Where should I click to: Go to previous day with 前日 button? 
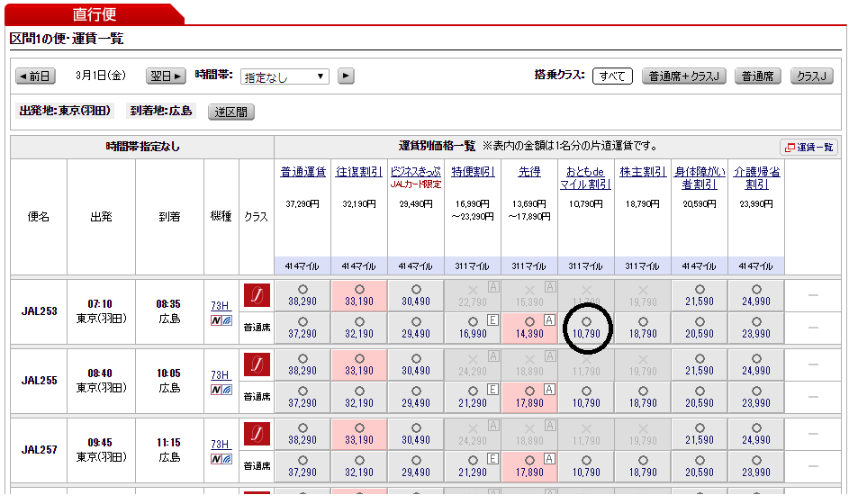point(36,76)
